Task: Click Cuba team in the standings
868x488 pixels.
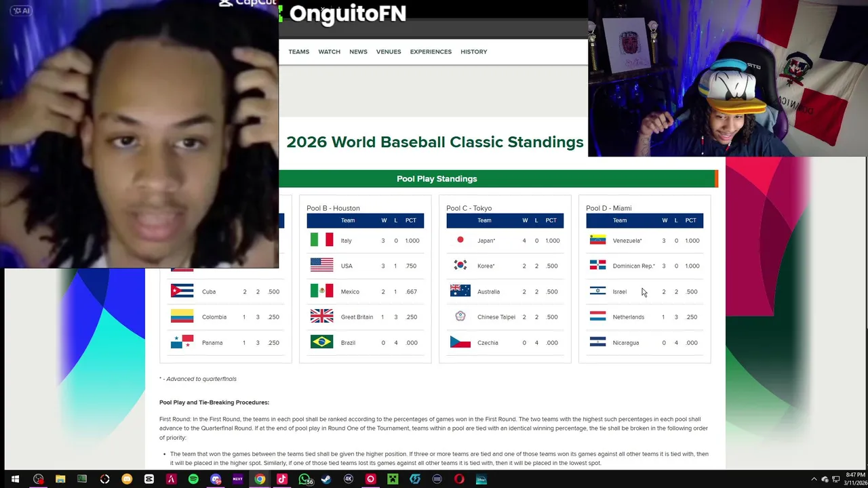Action: tap(208, 291)
